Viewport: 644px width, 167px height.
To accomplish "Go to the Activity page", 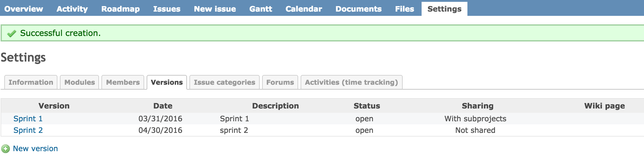I will [x=72, y=9].
